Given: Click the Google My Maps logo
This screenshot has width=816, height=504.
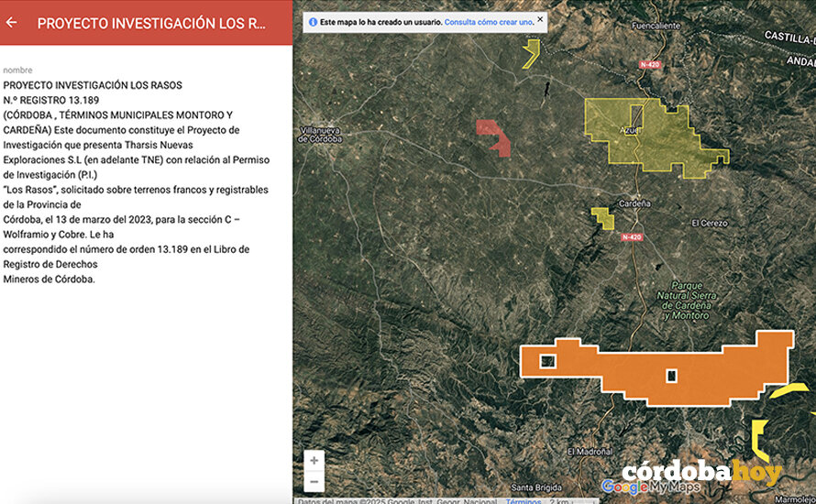Looking at the screenshot, I should (x=651, y=487).
